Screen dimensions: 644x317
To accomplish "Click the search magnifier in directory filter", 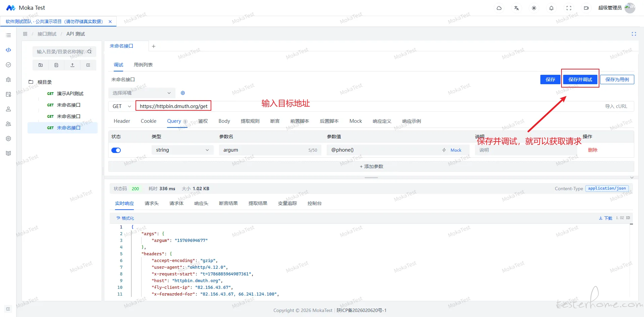I will [x=90, y=52].
